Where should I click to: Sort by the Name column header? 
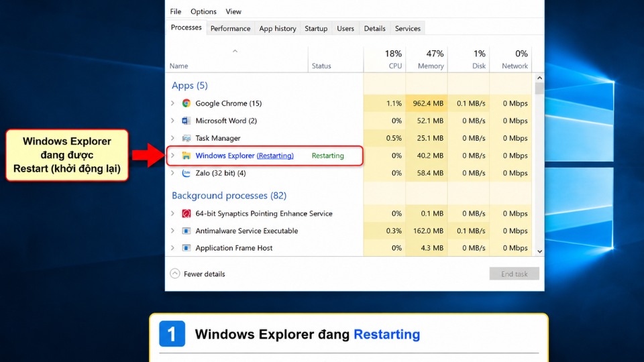(x=178, y=66)
